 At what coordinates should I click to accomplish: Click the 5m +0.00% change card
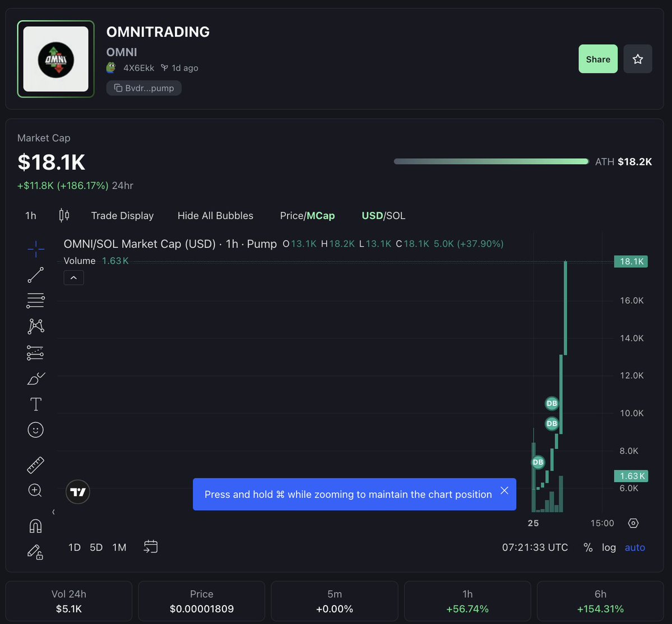(334, 602)
